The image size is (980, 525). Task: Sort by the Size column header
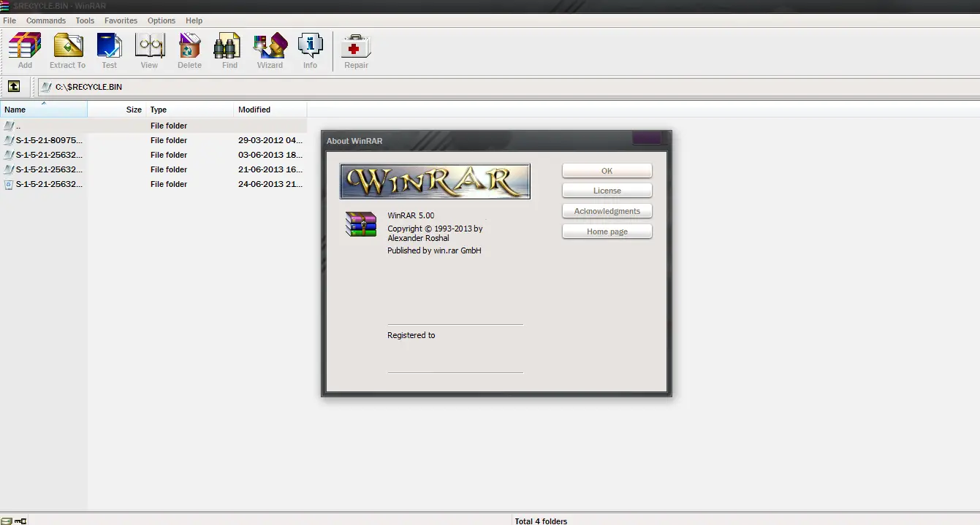coord(117,110)
